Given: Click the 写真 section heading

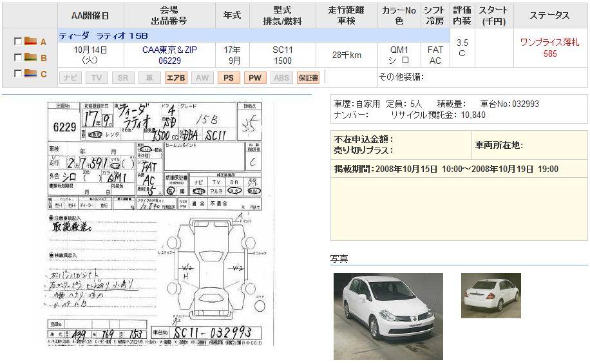Looking at the screenshot, I should 339,258.
